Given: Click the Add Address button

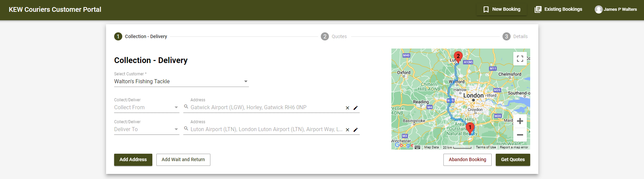Looking at the screenshot, I should 133,160.
